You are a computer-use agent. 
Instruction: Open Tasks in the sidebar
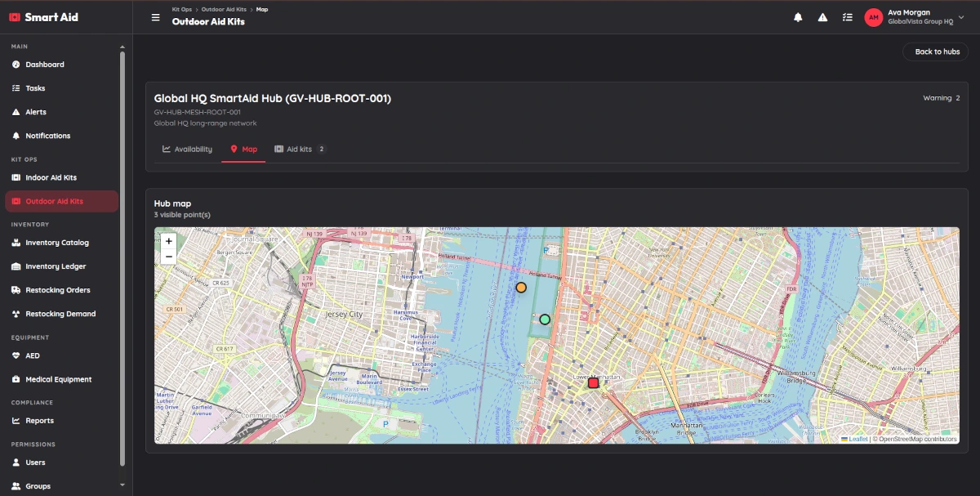click(62, 88)
